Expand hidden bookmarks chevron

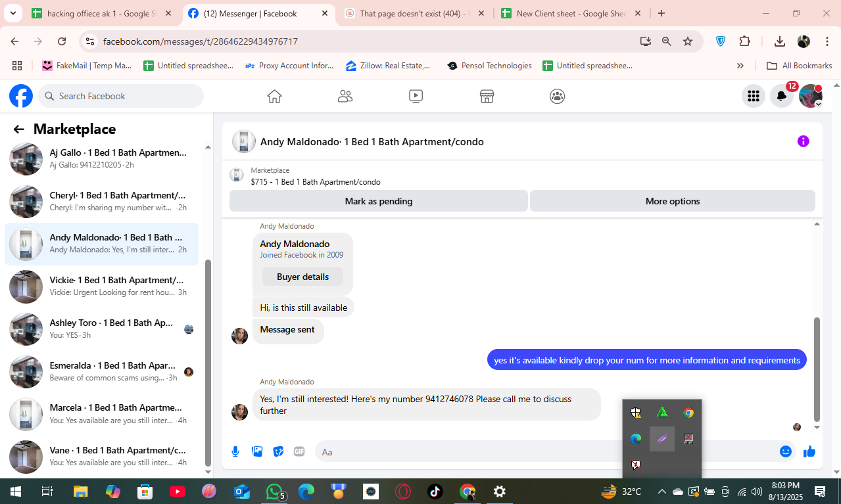tap(740, 66)
